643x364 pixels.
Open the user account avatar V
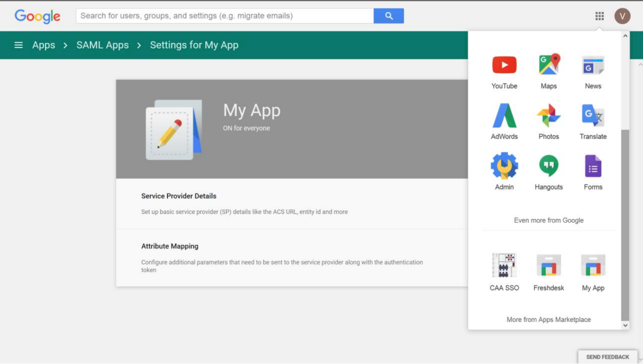pos(622,16)
